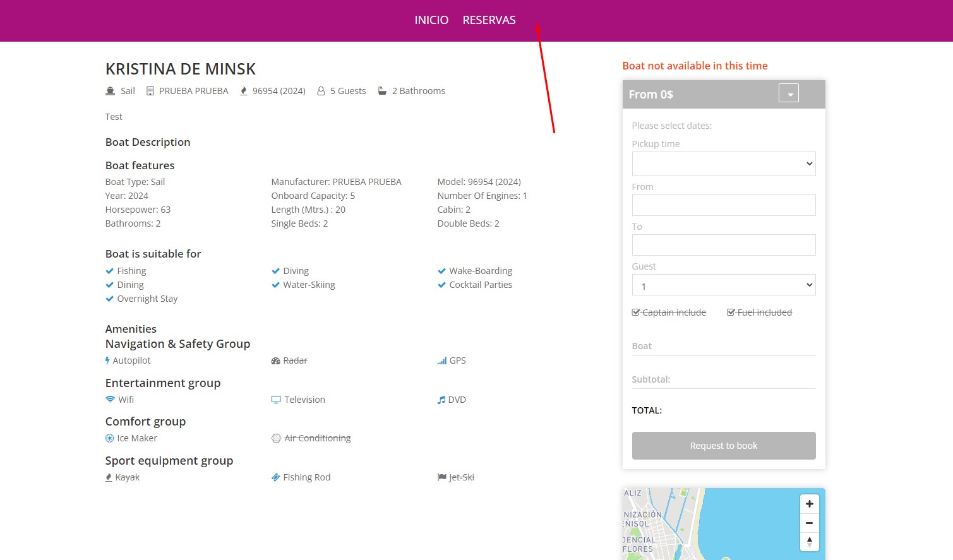Click the DVD music note icon
Viewport: 953px width, 560px height.
coord(441,400)
